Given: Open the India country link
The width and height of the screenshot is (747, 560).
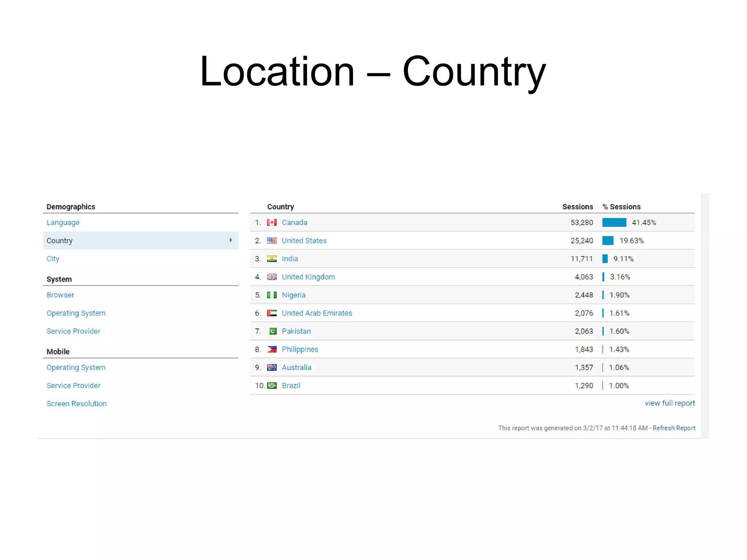Looking at the screenshot, I should pos(290,259).
